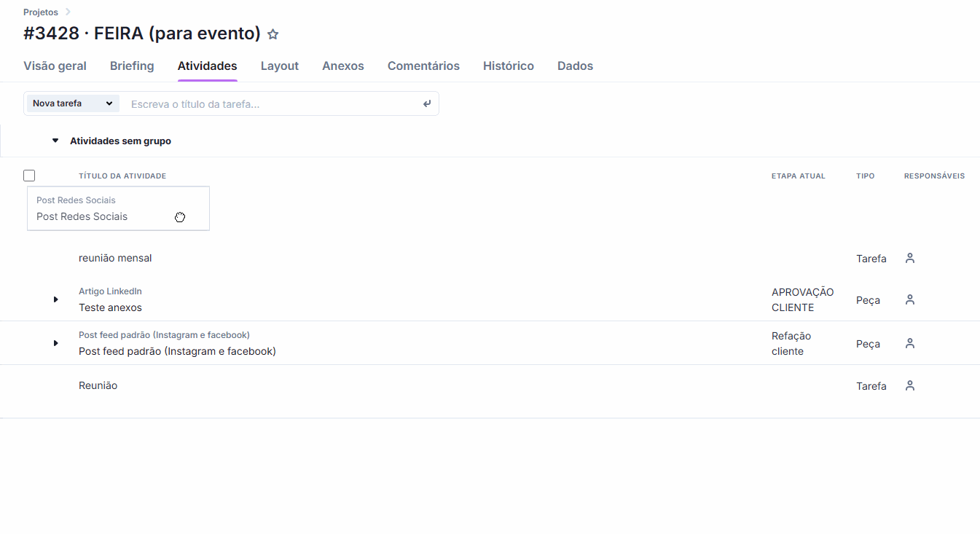Open the Nova tarefa dropdown
This screenshot has height=534, width=980.
point(73,103)
